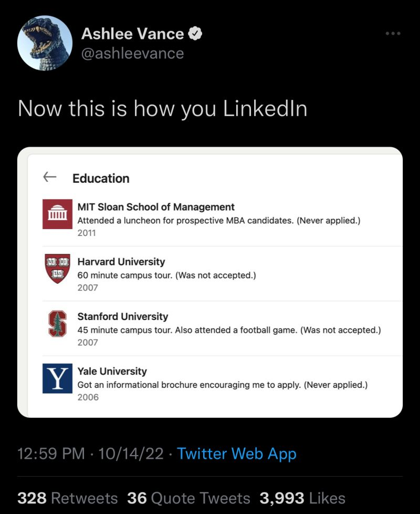Click the verified badge beside Ashlee Vance
420x514 pixels.
tap(195, 34)
